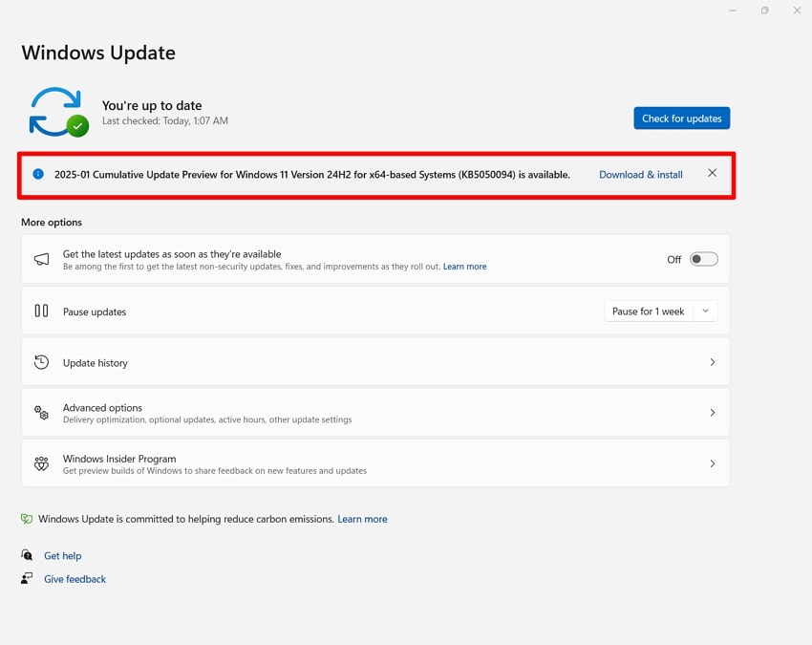Open the Pause for 1 week dropdown

point(661,311)
